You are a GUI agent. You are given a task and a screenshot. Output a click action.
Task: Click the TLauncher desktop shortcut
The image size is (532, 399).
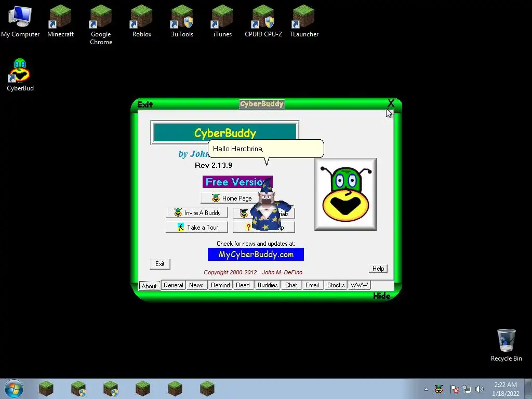pyautogui.click(x=303, y=21)
